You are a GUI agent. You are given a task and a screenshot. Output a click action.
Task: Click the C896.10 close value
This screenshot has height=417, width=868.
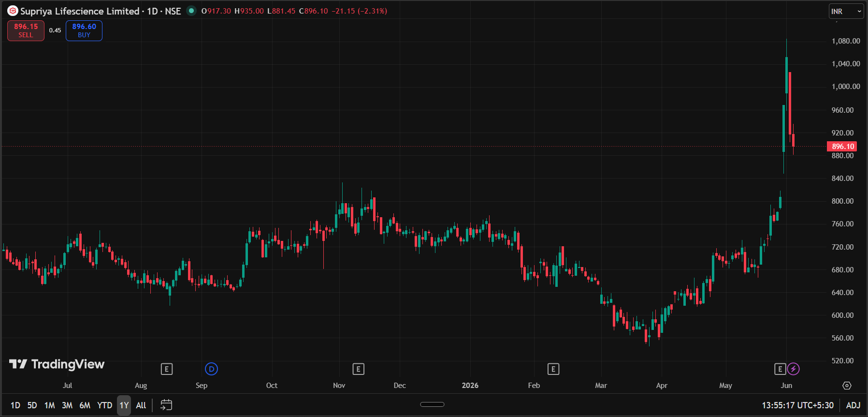pyautogui.click(x=313, y=11)
